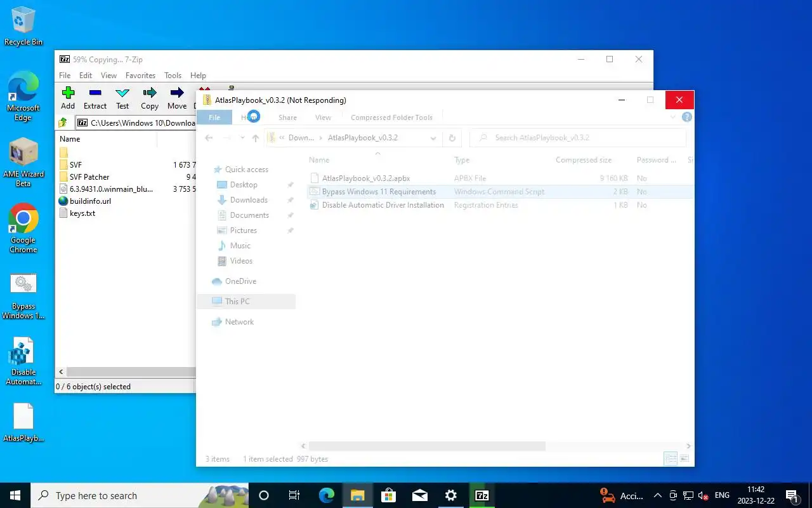Viewport: 812px width, 508px height.
Task: Select the Disable Automat... desktop icon
Action: click(x=23, y=361)
